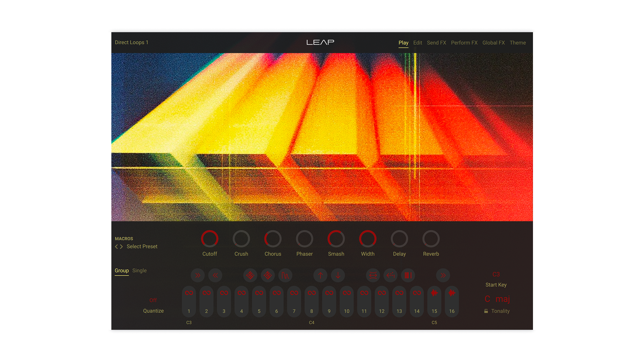Click the rewind double-chevron icon
This screenshot has width=644, height=362.
click(x=215, y=275)
